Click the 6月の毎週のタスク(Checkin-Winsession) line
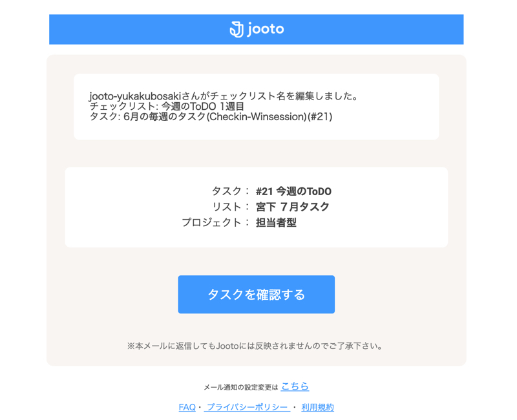517x420 pixels. (211, 116)
